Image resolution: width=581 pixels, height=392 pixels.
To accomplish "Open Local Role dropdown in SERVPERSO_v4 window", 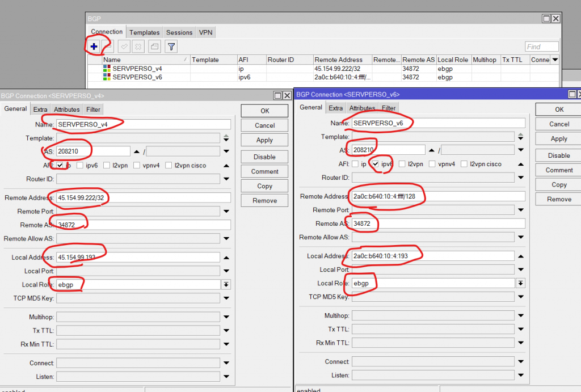I will point(226,285).
